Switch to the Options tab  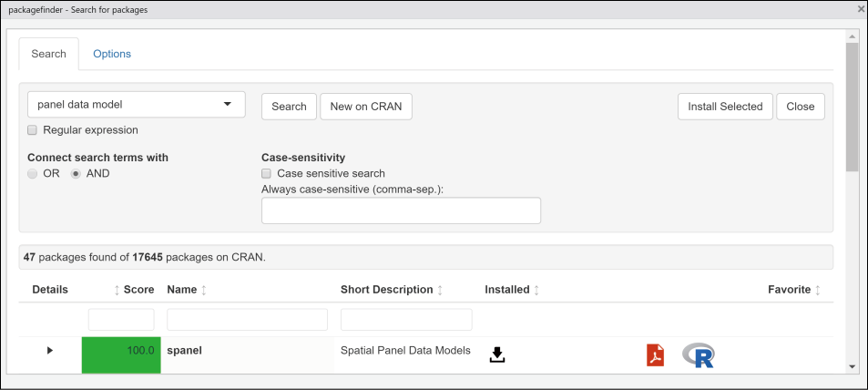tap(112, 54)
